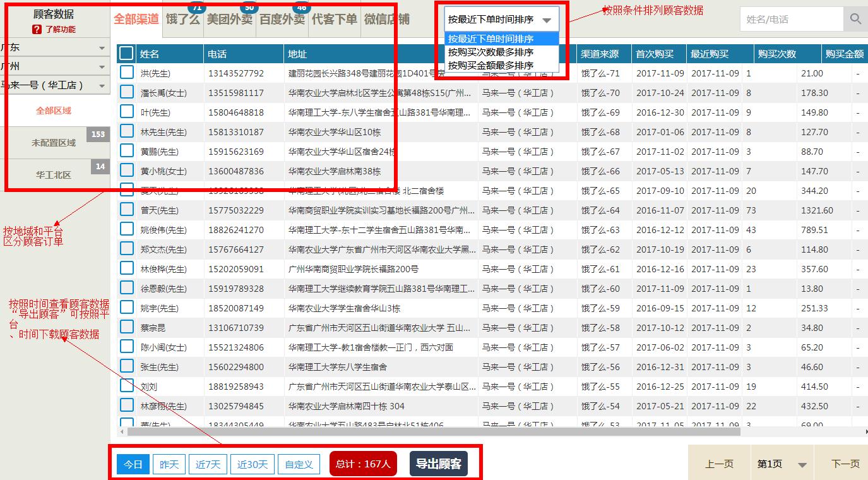The width and height of the screenshot is (868, 480).
Task: Switch to 全部渠道 tab
Action: [x=136, y=19]
